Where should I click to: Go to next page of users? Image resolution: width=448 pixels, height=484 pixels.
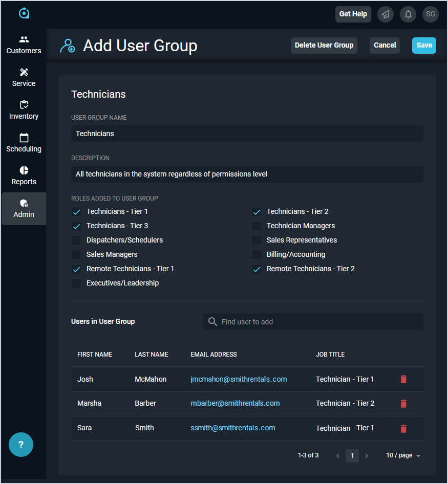367,456
